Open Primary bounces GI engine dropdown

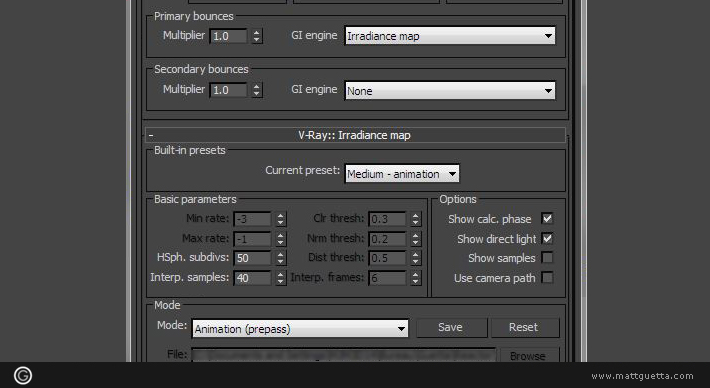[450, 36]
